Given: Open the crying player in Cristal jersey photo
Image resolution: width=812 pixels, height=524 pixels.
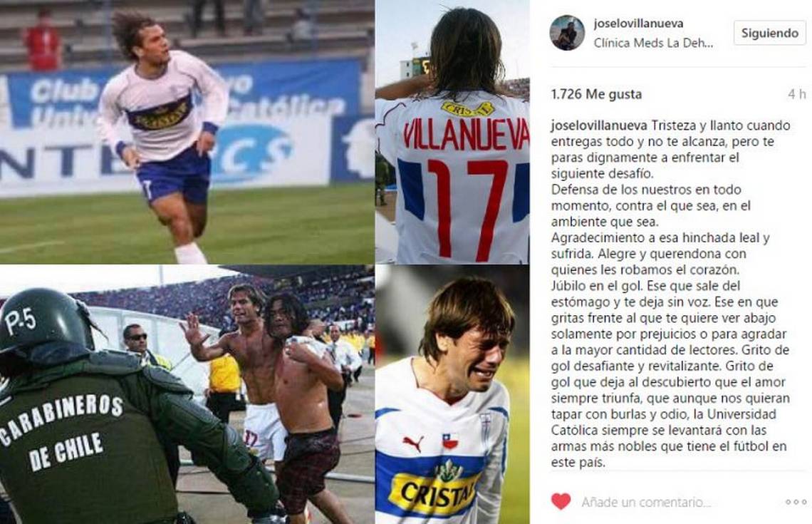Looking at the screenshot, I should click(452, 394).
